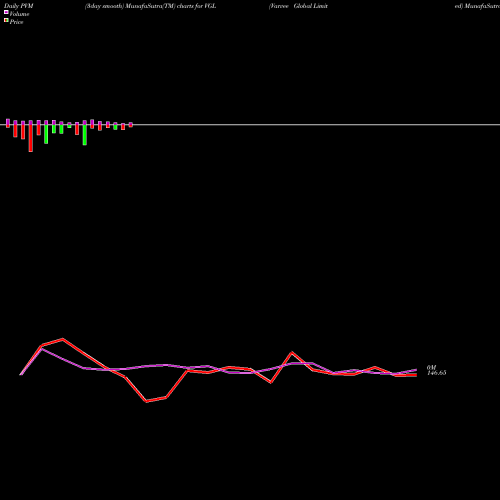The height and width of the screenshot is (500, 500).
Task: Click the Volume legend color swatch
Action: [x=6, y=12]
